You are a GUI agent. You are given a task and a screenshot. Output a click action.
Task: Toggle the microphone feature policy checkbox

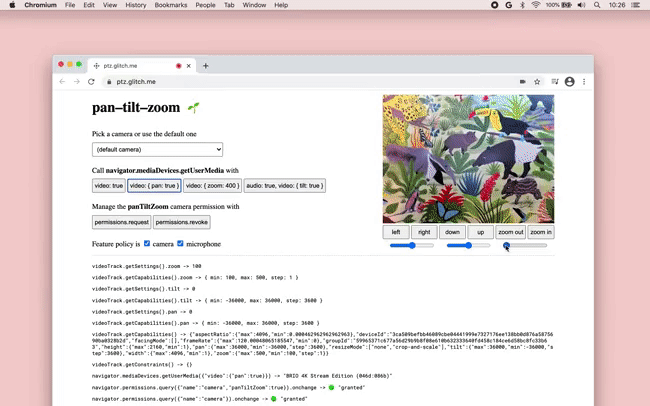point(181,243)
